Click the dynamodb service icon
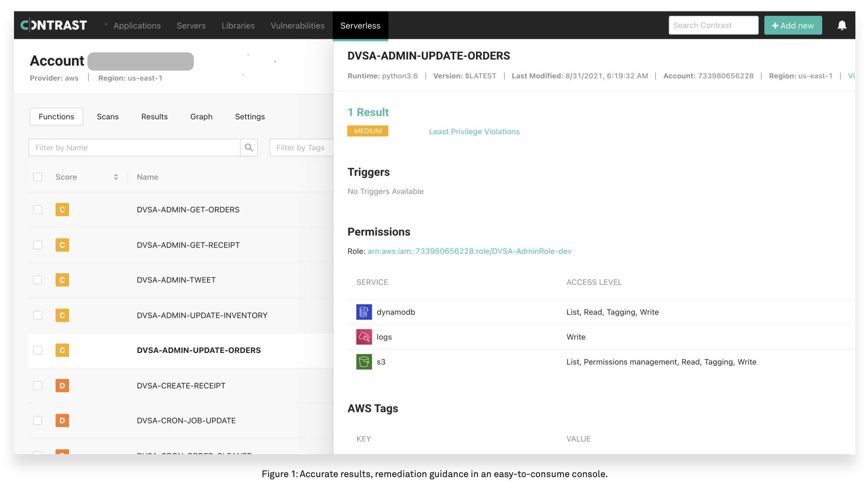The height and width of the screenshot is (493, 868). [364, 312]
